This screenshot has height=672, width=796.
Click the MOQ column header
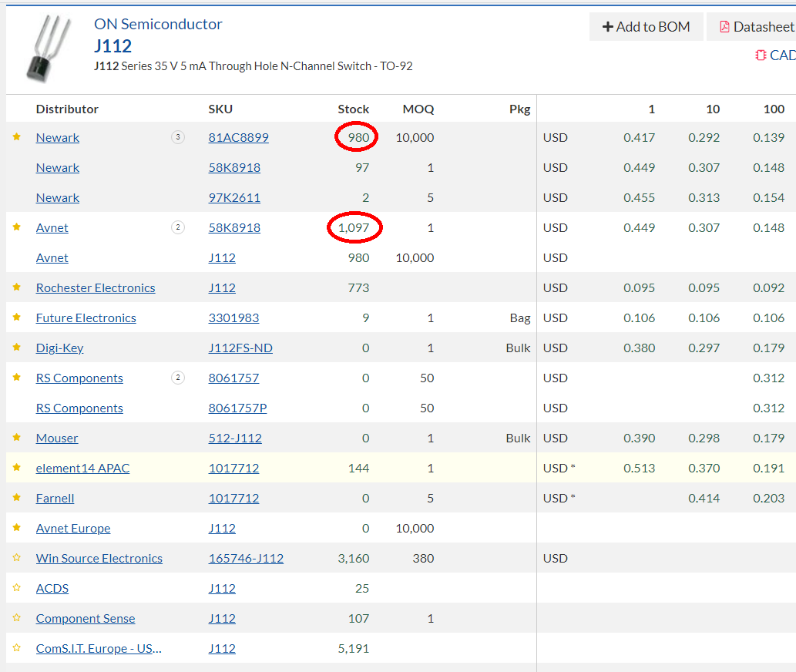(418, 109)
